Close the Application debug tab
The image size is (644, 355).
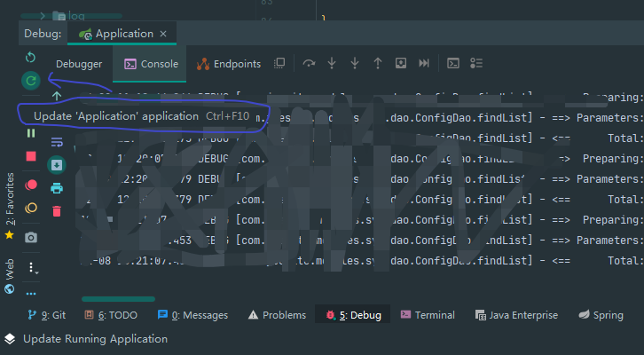(x=163, y=34)
